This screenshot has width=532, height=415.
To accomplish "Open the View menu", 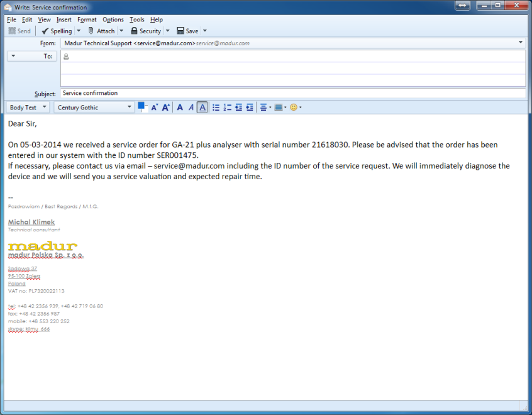I will 44,19.
